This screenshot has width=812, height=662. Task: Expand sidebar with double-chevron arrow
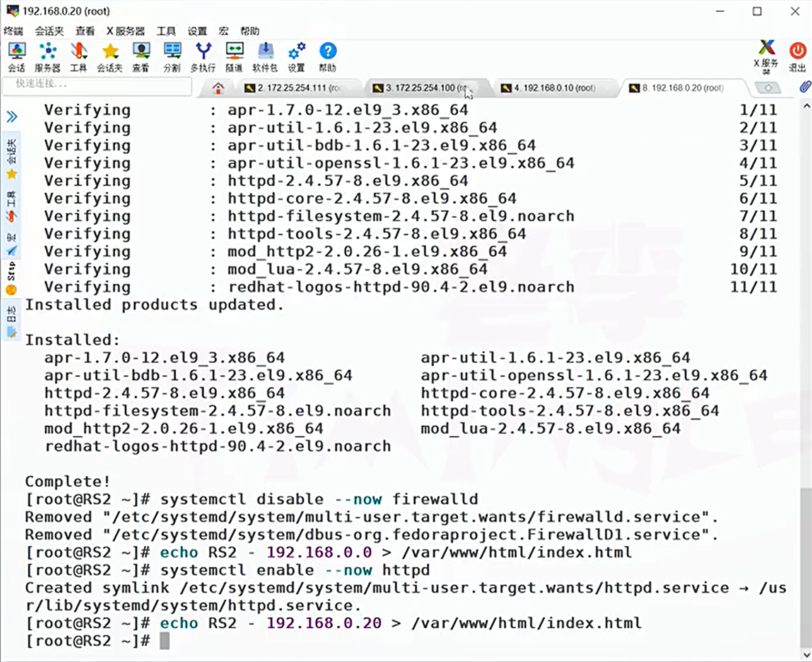click(x=12, y=116)
